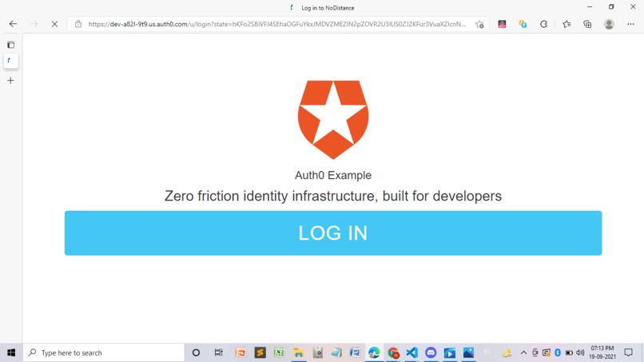
Task: Click the Windows search box
Action: click(104, 352)
